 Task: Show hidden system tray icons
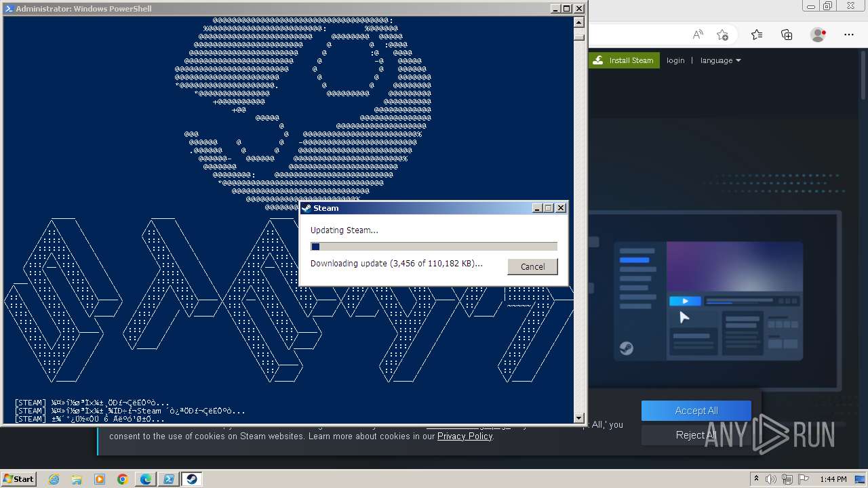tap(756, 479)
